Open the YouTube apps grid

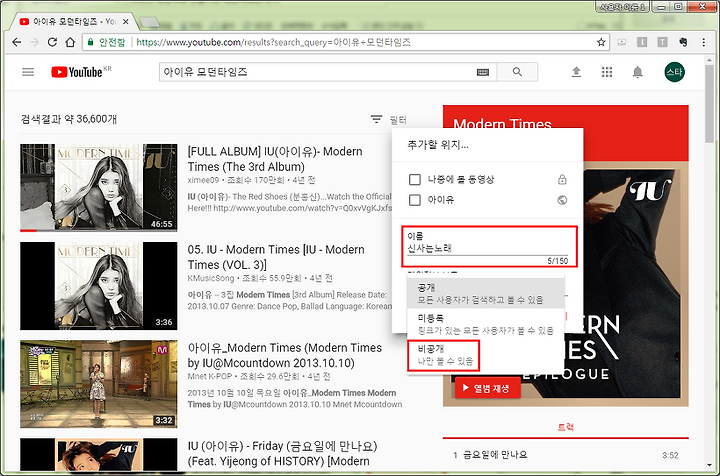point(607,72)
